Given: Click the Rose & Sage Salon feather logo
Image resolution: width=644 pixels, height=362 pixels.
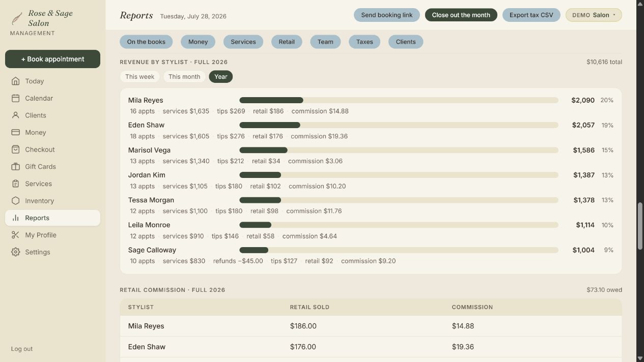Looking at the screenshot, I should (17, 18).
